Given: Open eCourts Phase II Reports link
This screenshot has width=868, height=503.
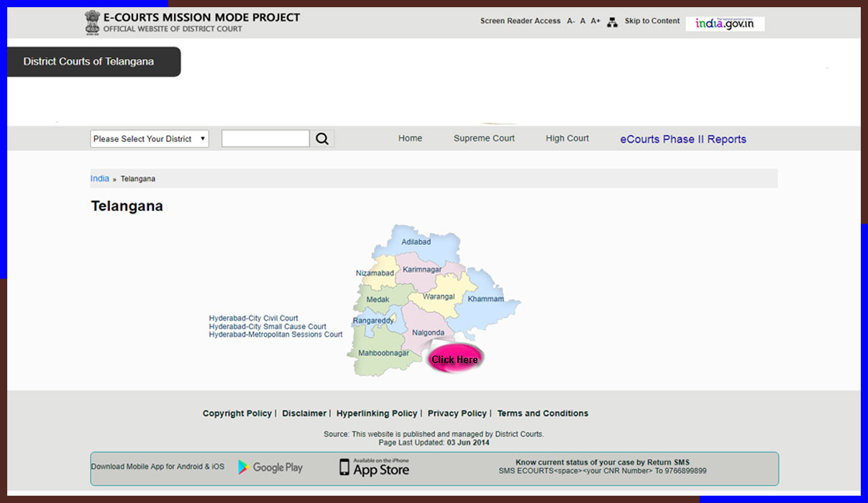Looking at the screenshot, I should coord(683,139).
